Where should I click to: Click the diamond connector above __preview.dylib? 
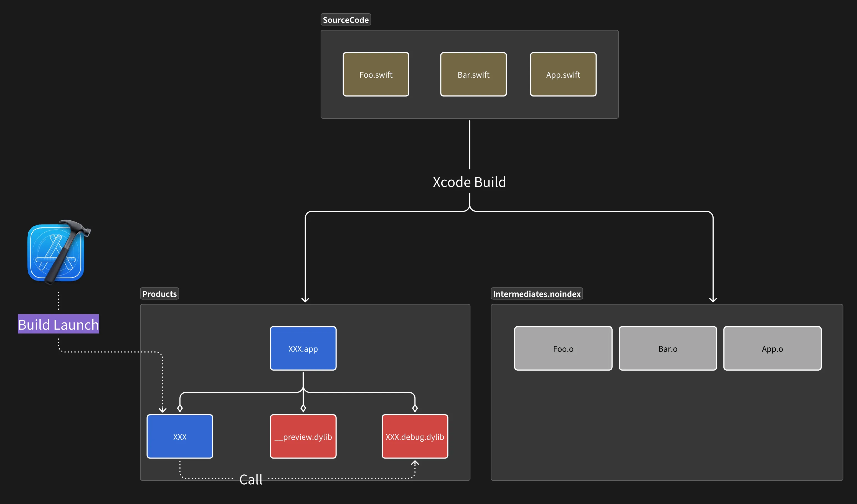[x=303, y=408]
